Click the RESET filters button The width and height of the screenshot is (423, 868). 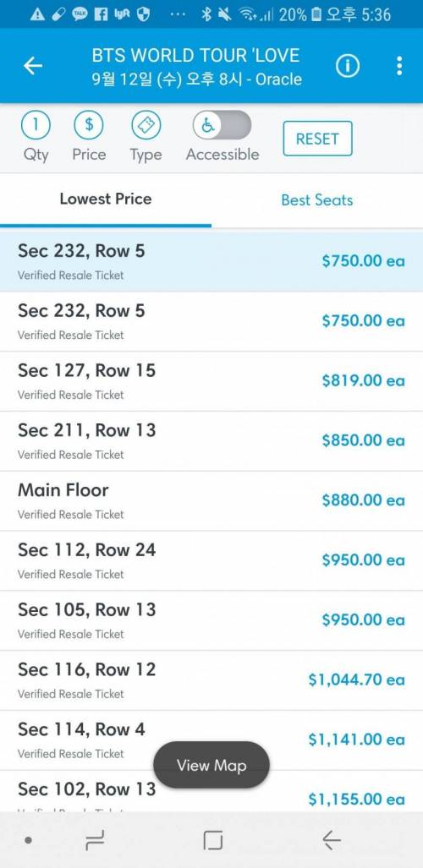tap(317, 139)
